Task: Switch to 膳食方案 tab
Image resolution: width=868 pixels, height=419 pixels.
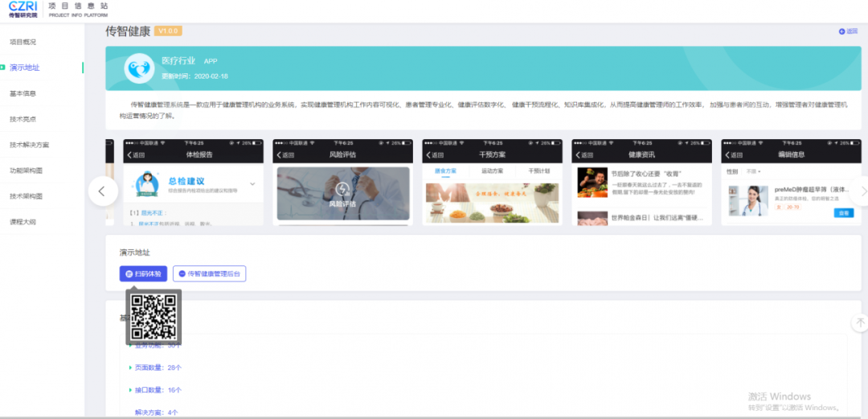Action: (x=445, y=170)
